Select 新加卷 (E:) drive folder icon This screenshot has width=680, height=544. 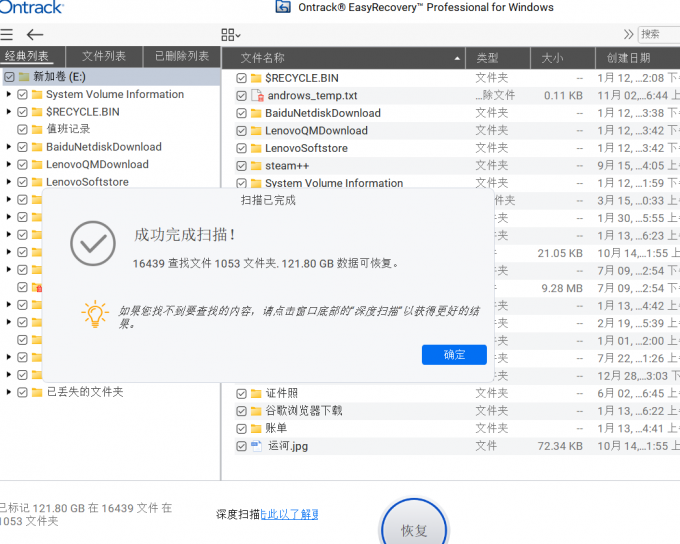tap(24, 77)
